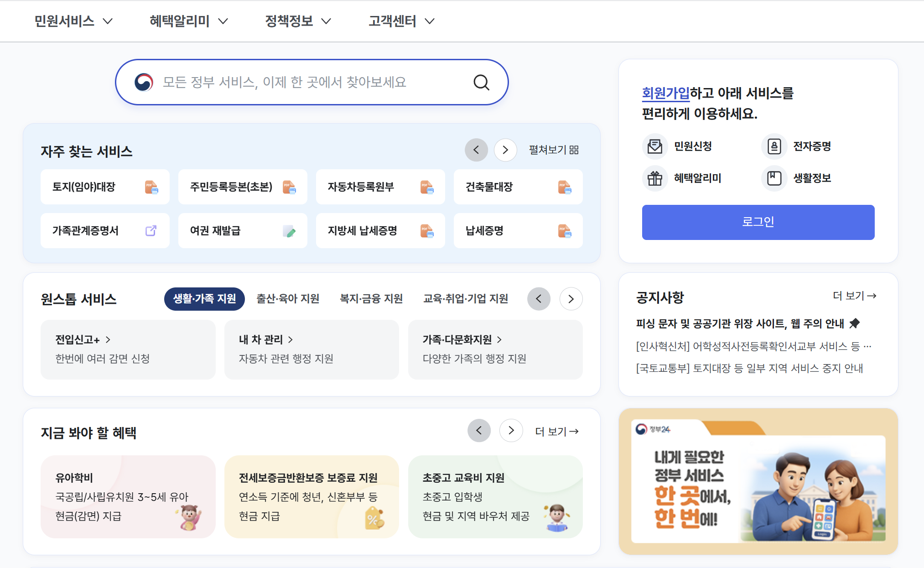
Task: Click the search magnifier icon
Action: coord(481,82)
